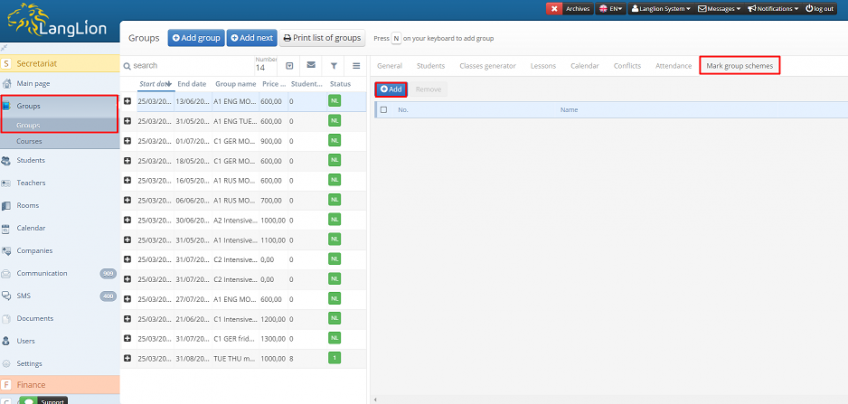Switch to the Classes generator tab
Screen dimensions: 848x404
pos(487,66)
